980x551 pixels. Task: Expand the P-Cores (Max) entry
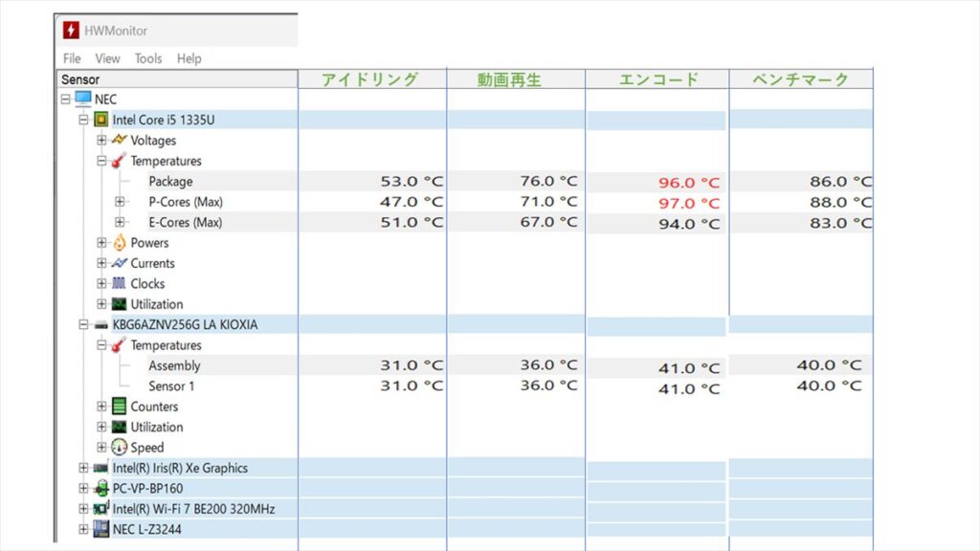(120, 202)
